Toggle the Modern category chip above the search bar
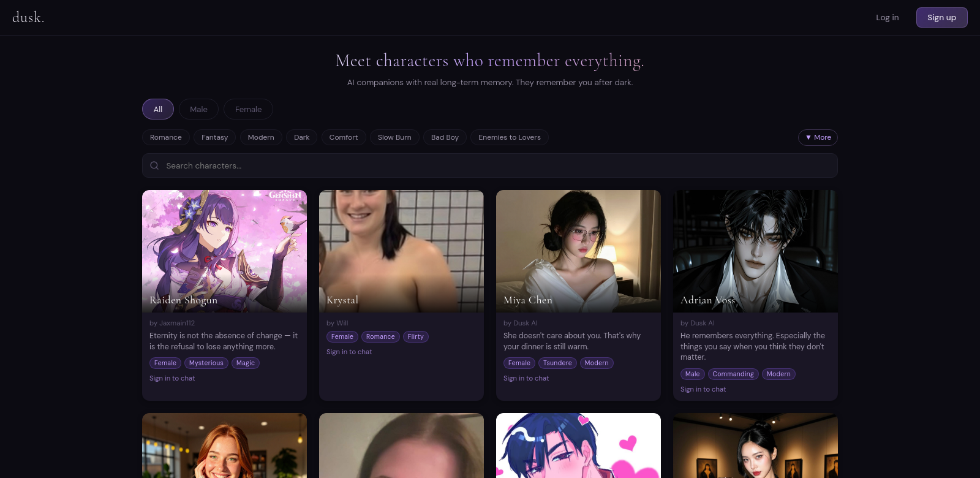This screenshot has height=478, width=980. click(261, 137)
